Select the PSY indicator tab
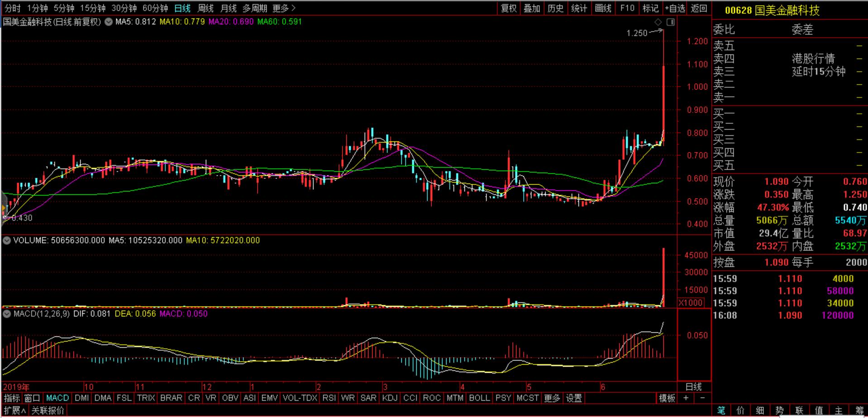This screenshot has height=418, width=868. click(503, 398)
